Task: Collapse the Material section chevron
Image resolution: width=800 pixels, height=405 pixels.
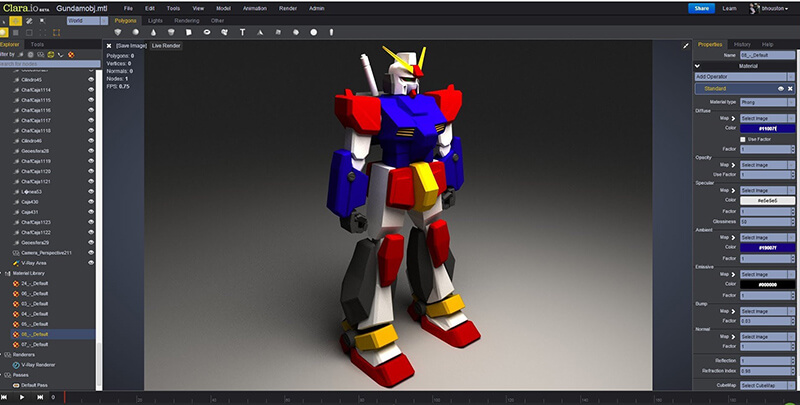Action: click(x=697, y=66)
